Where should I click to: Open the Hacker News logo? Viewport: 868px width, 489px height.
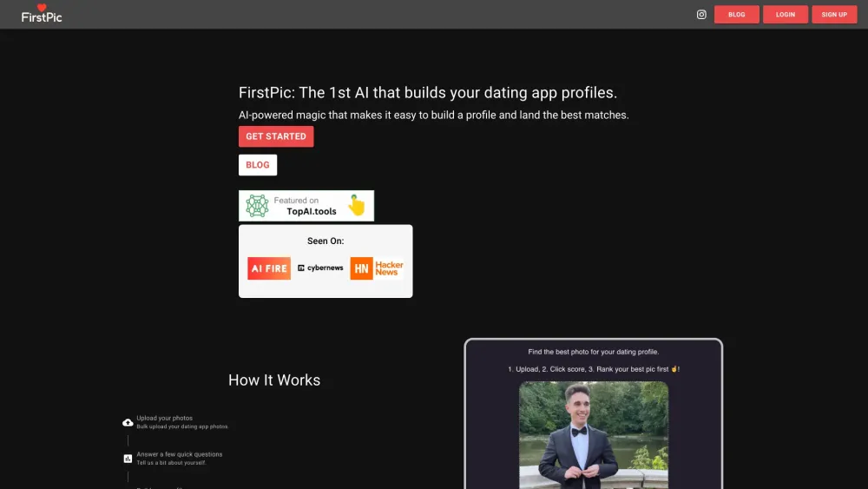(378, 268)
